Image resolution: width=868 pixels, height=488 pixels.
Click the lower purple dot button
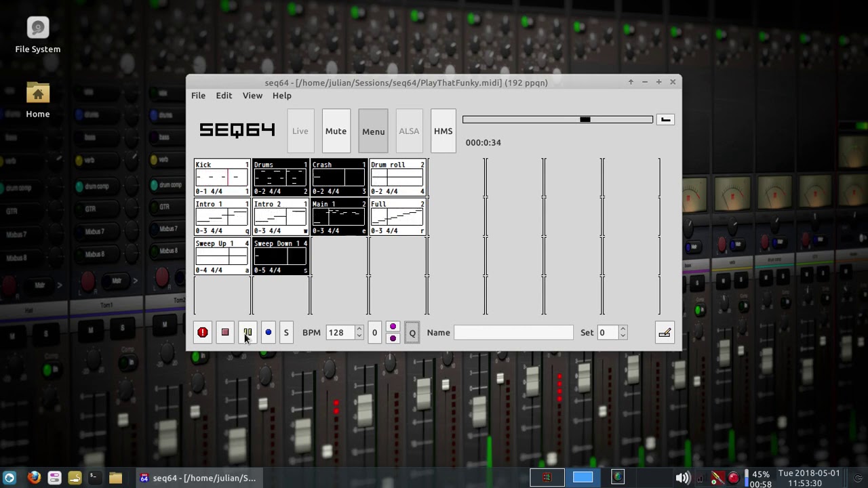[x=393, y=338]
